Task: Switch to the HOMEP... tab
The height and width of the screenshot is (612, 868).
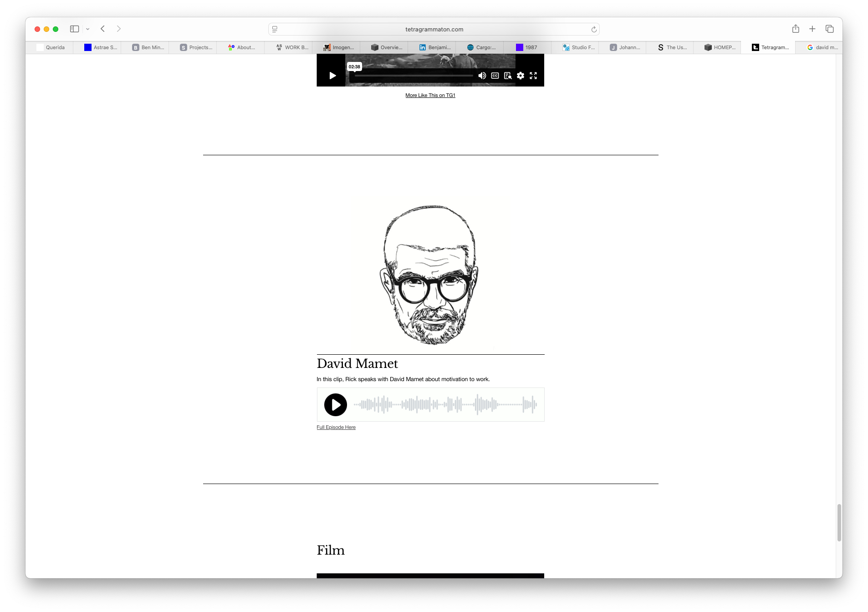Action: [x=718, y=47]
